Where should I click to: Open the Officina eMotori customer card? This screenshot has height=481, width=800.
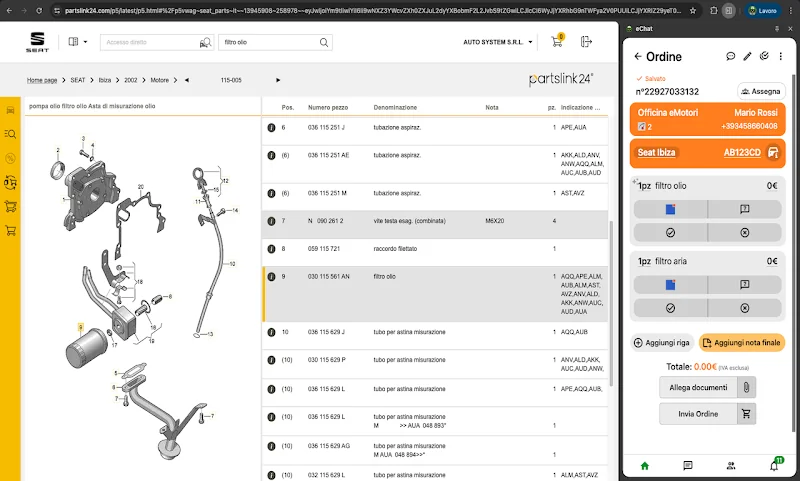point(707,119)
